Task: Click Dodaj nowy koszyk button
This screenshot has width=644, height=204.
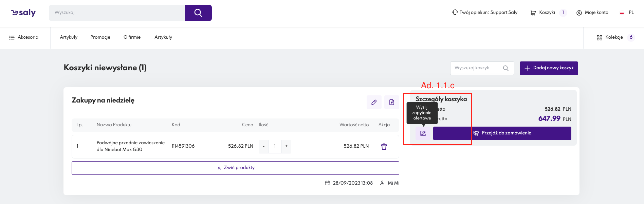Action: tap(549, 68)
